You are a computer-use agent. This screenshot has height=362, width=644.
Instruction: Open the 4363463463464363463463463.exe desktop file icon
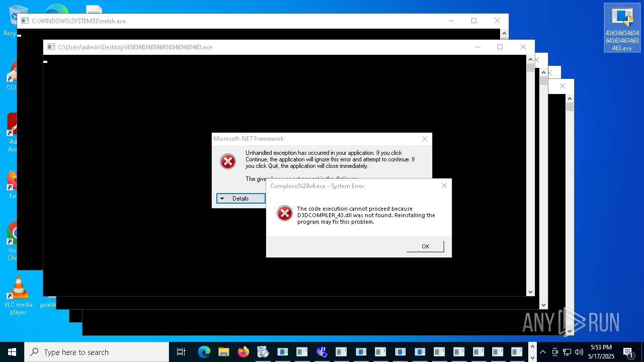click(x=622, y=28)
